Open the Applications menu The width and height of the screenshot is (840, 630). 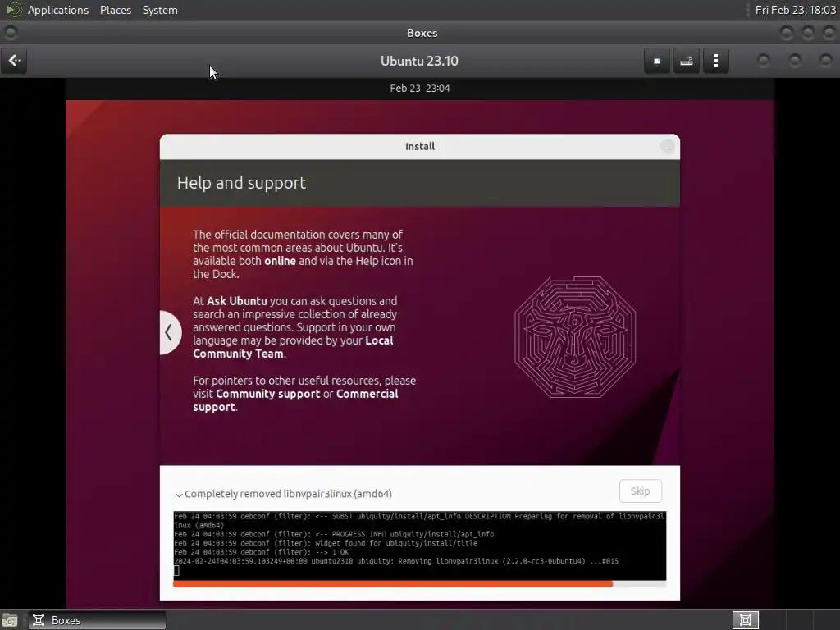click(58, 10)
